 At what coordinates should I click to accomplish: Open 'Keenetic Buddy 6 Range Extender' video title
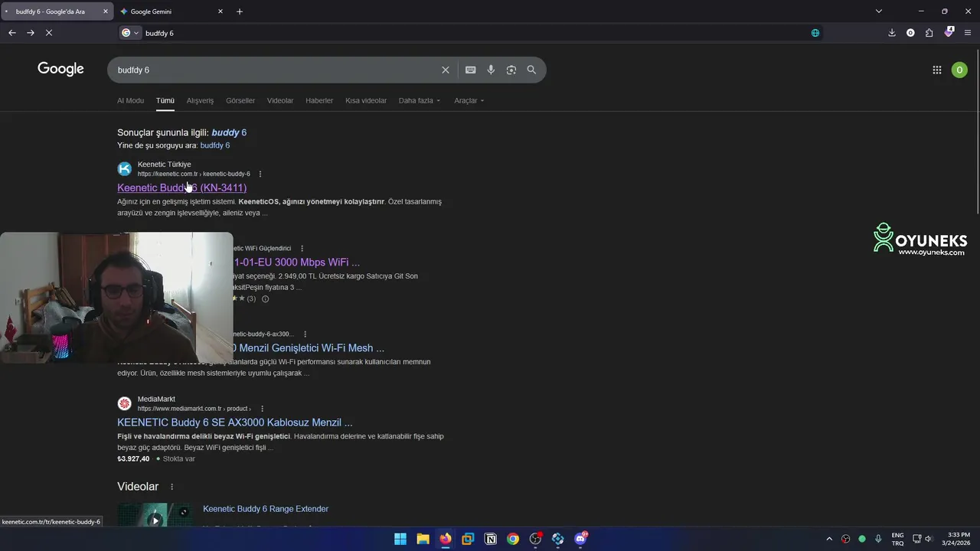coord(266,509)
